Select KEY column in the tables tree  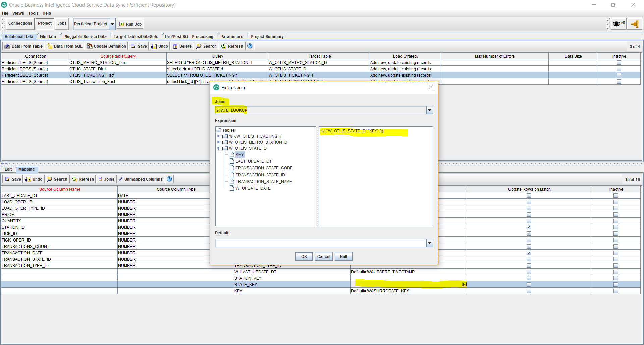[239, 155]
